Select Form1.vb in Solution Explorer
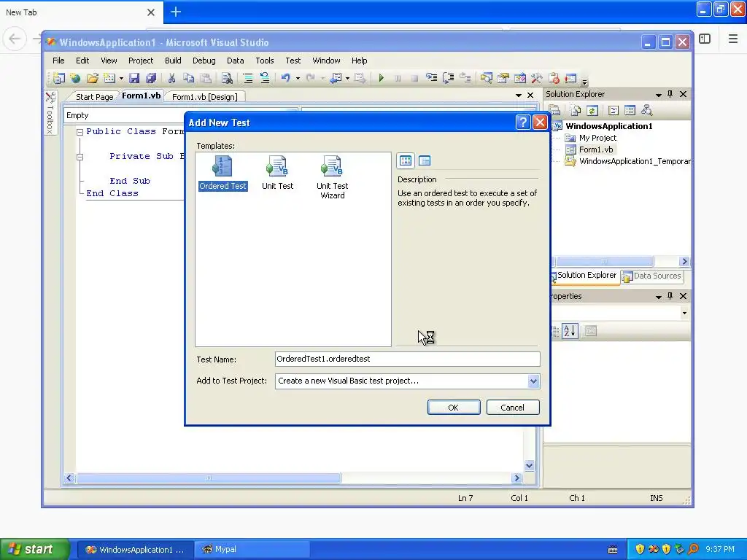Screen dimensions: 747x560 click(595, 149)
